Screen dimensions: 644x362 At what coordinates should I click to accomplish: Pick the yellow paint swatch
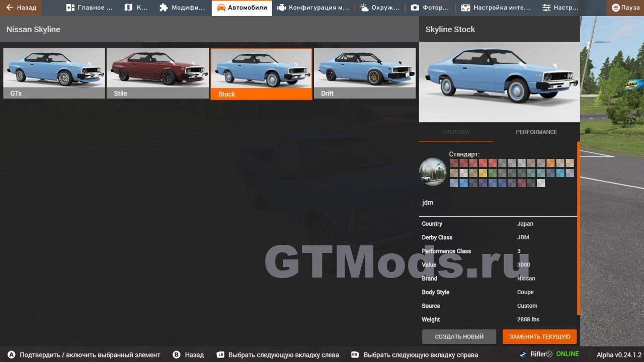click(x=483, y=173)
